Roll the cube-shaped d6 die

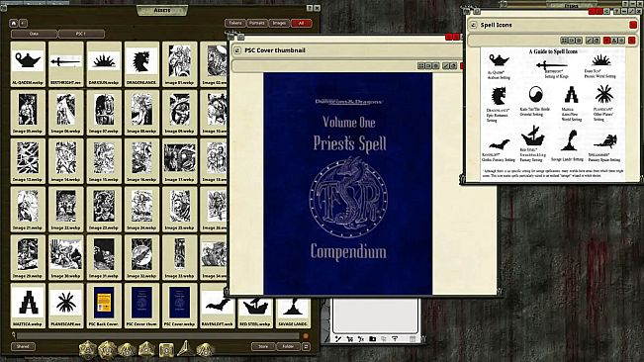click(166, 350)
